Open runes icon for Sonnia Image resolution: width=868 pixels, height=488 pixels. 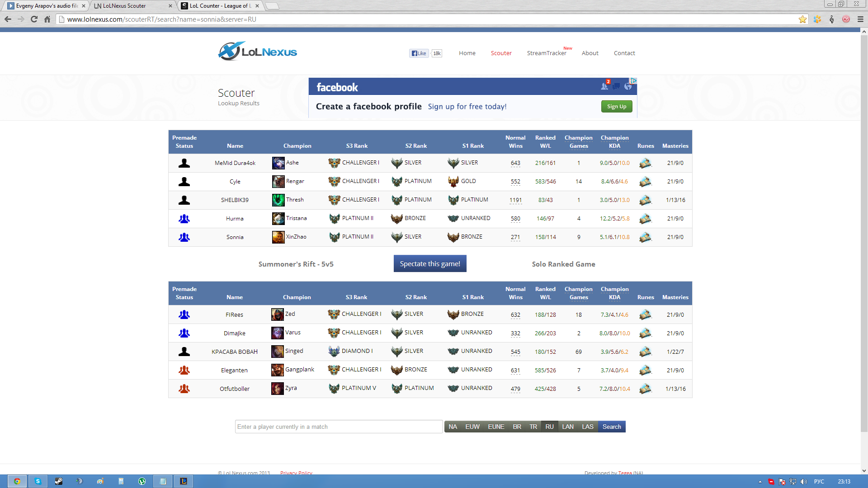pos(645,237)
